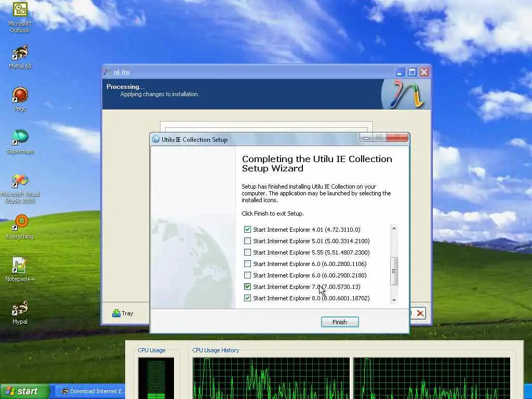Check Start Internet Explorer 5.55 checkbox

pos(247,252)
